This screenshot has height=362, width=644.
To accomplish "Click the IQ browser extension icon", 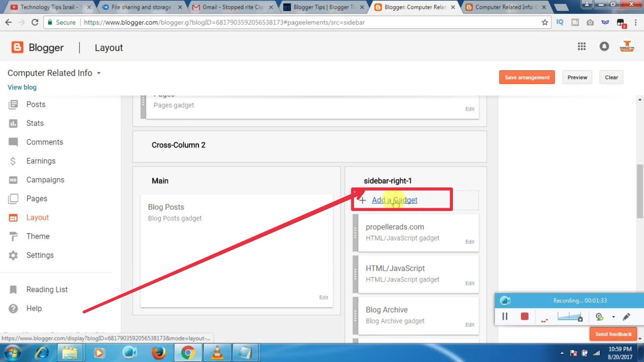I will click(560, 23).
